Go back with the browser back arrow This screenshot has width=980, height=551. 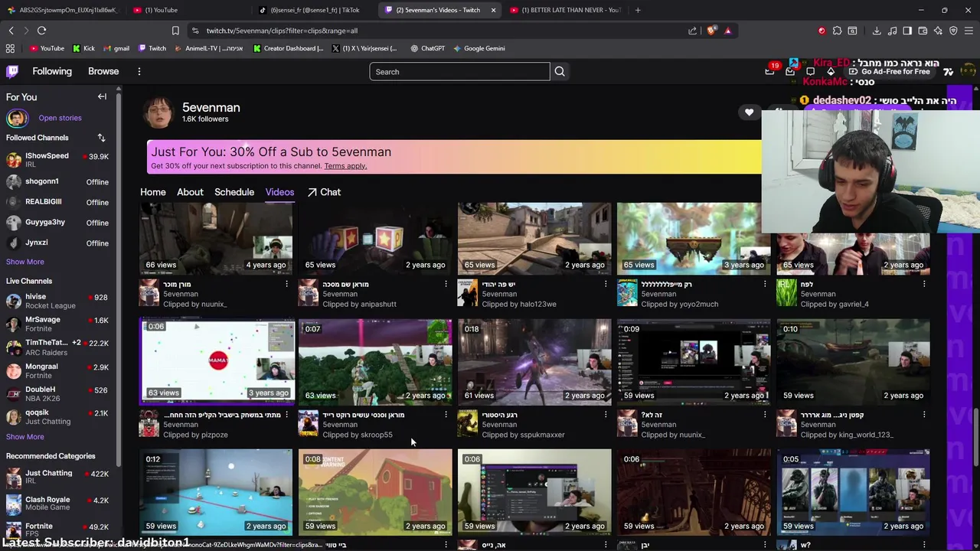pos(11,31)
